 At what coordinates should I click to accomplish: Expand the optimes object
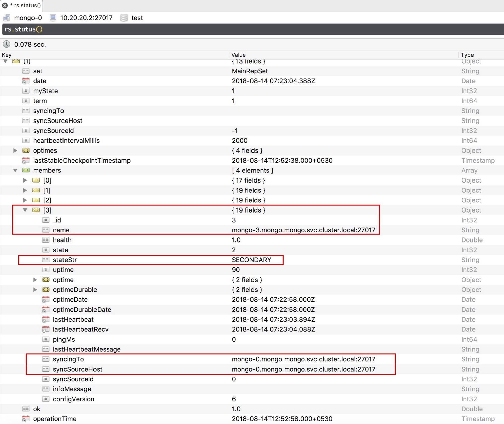(x=15, y=150)
